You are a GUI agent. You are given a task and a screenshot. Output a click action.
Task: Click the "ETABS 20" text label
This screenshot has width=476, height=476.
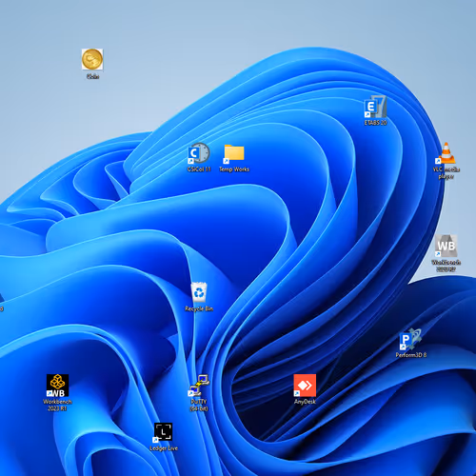(375, 123)
